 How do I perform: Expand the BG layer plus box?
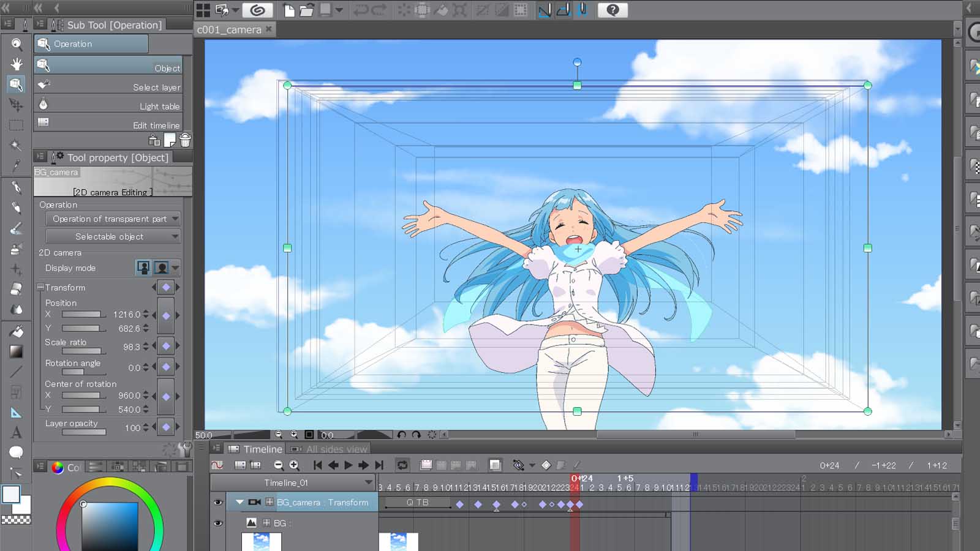266,523
